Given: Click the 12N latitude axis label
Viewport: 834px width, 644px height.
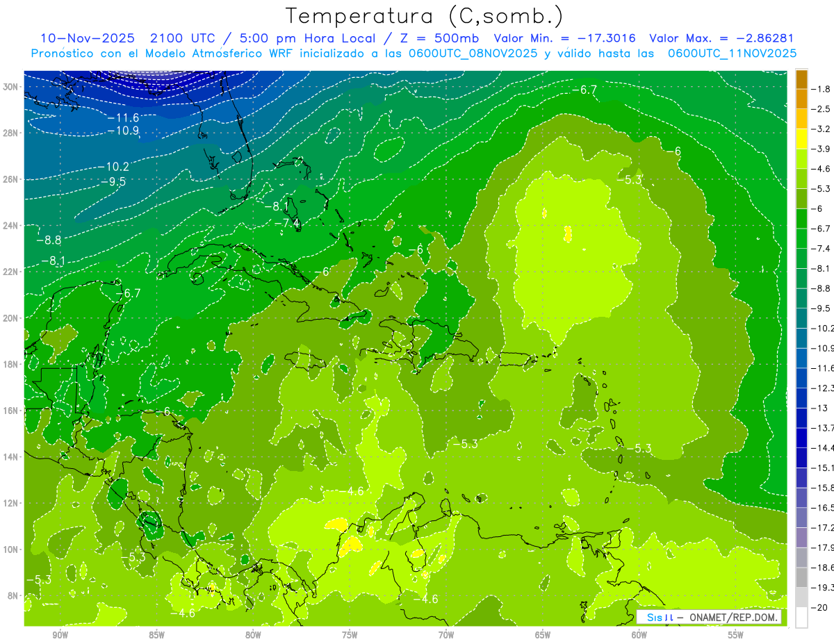Looking at the screenshot, I should [12, 503].
